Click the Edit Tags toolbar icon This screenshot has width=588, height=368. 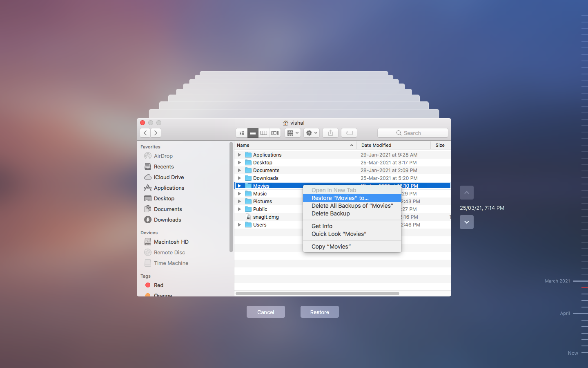click(x=349, y=132)
